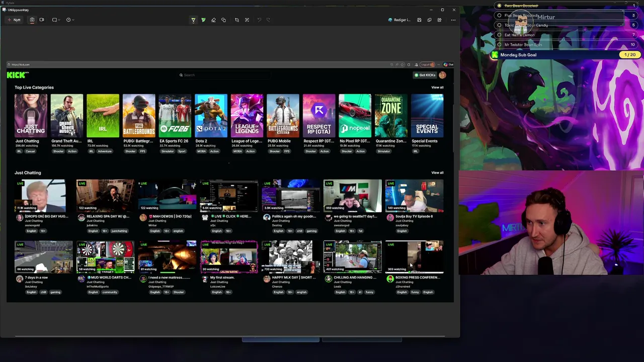Open the 'My first stream.' thumbnail
Image resolution: width=644 pixels, height=362 pixels.
[229, 257]
